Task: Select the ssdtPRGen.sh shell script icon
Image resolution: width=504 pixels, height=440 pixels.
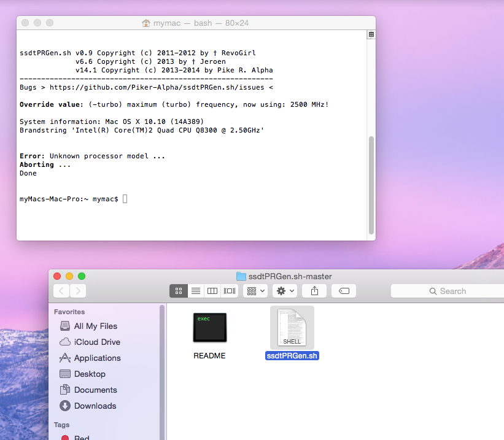Action: pyautogui.click(x=292, y=328)
